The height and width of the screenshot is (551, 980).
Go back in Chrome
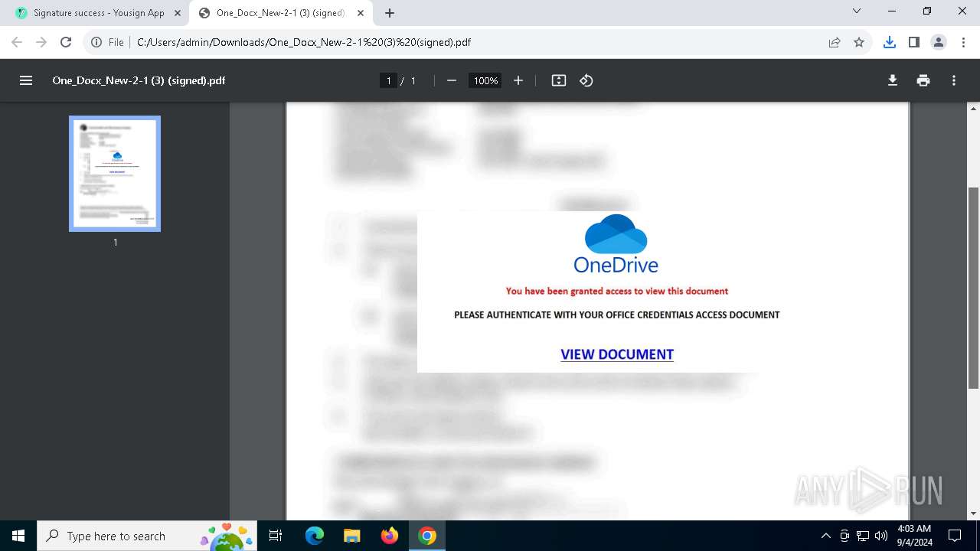click(17, 42)
